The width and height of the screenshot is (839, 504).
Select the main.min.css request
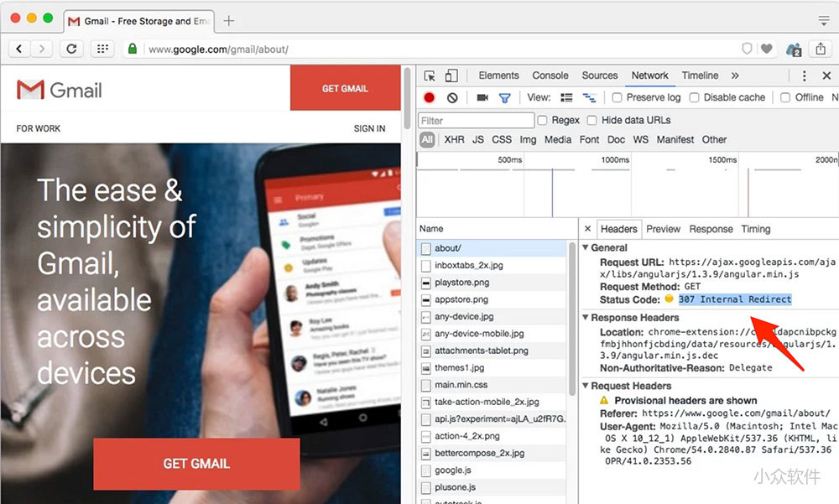click(491, 385)
